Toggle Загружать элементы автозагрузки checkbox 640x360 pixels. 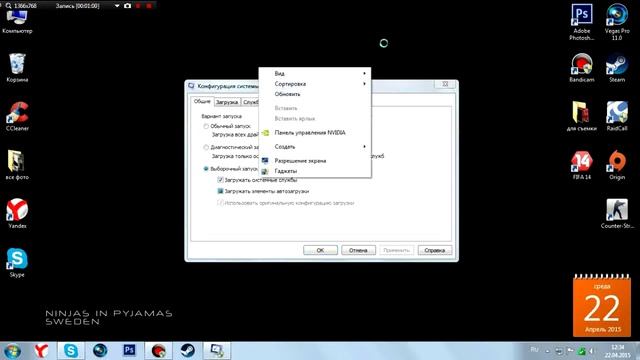(x=220, y=191)
